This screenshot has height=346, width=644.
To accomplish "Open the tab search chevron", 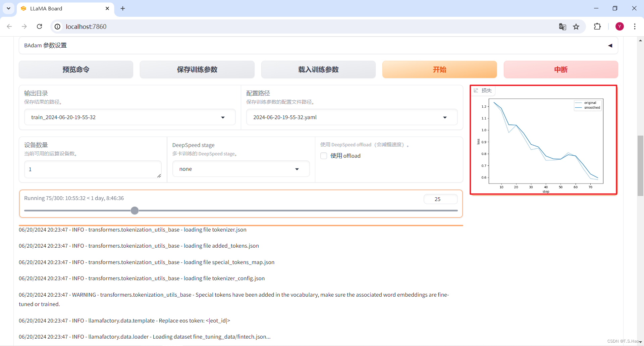I will (8, 8).
